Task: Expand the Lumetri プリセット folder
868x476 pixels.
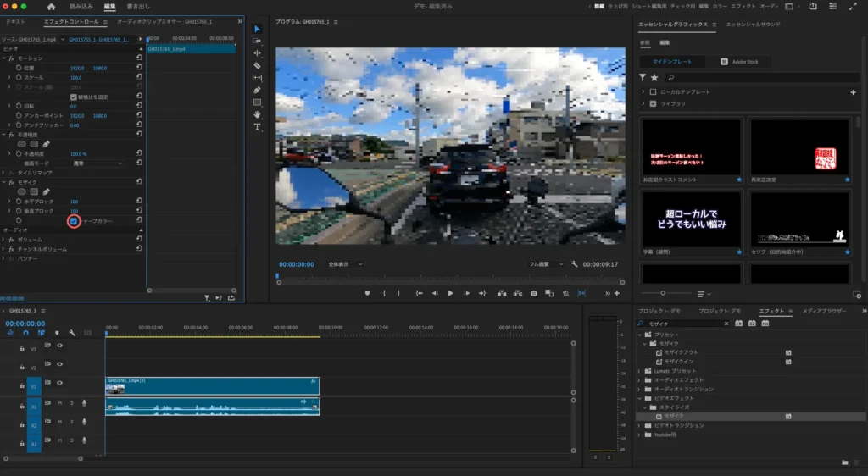Action: 641,371
